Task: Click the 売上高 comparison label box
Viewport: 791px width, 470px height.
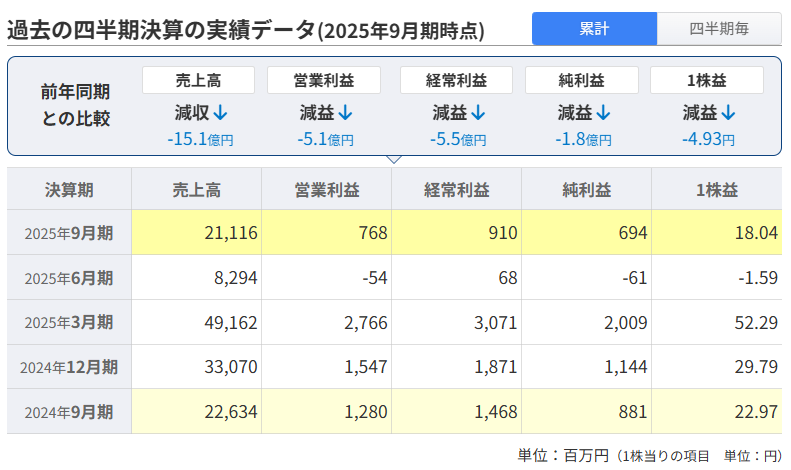Action: [198, 80]
